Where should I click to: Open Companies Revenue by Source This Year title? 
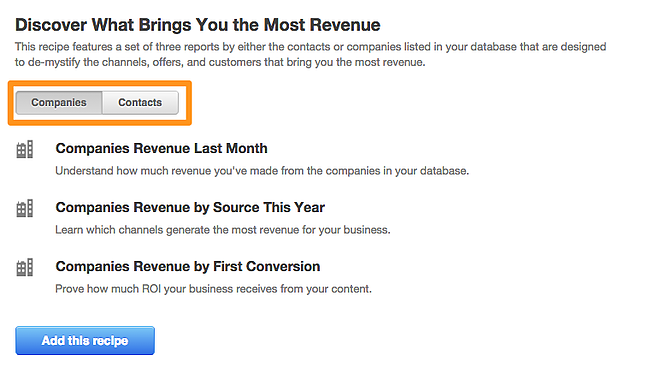190,208
